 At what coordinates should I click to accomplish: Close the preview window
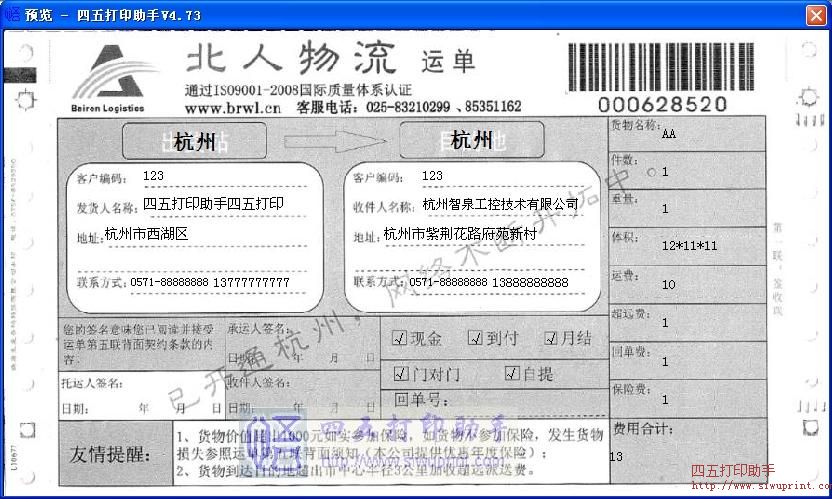(x=817, y=15)
